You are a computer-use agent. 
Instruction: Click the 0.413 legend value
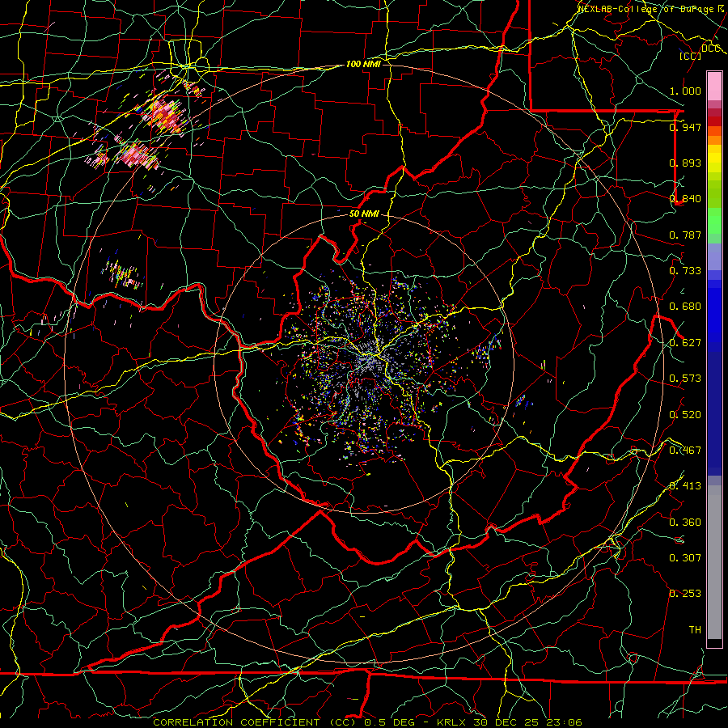(x=685, y=486)
